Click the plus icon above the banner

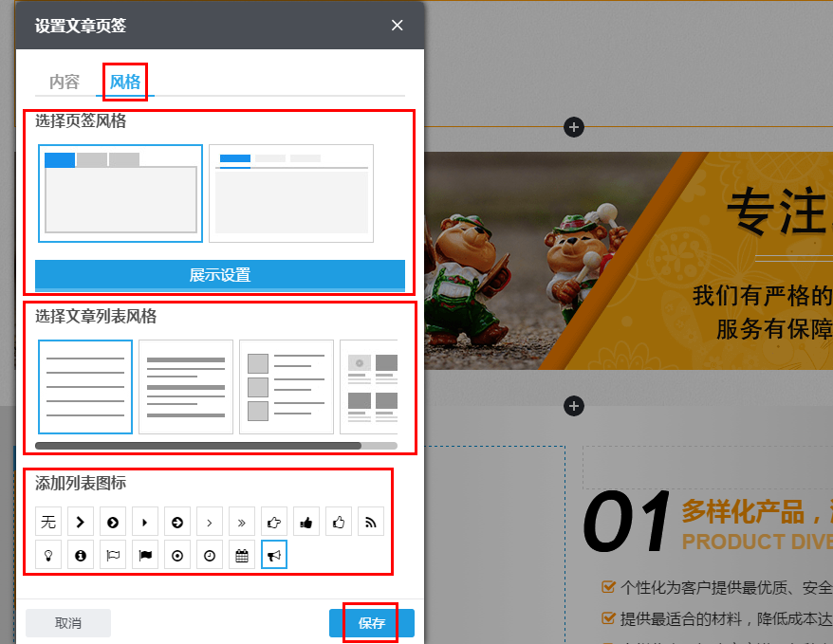pos(573,126)
